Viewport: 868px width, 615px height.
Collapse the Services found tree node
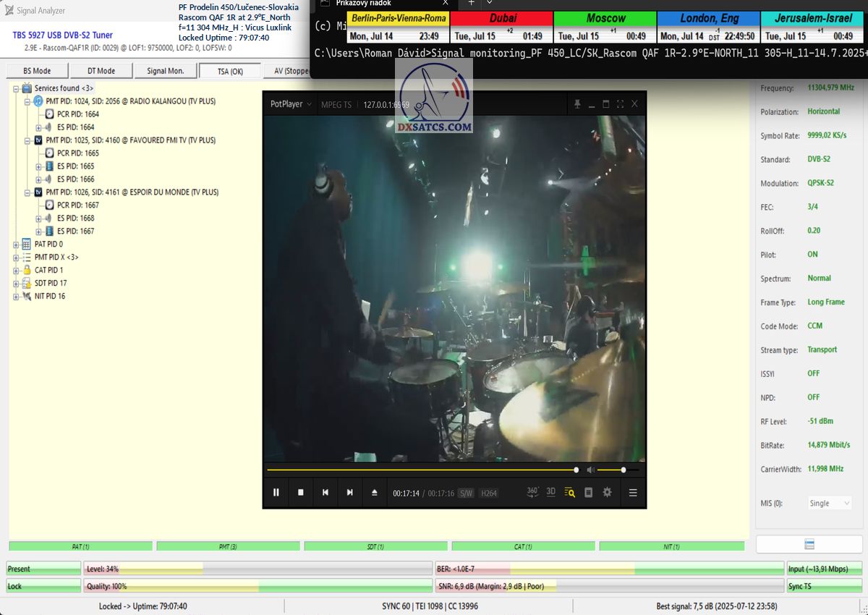click(x=16, y=88)
